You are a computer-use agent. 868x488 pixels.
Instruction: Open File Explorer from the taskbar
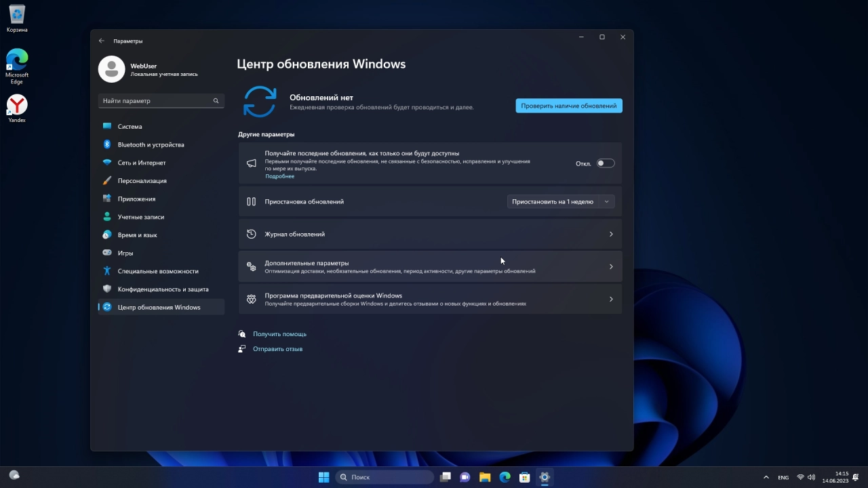(x=485, y=477)
